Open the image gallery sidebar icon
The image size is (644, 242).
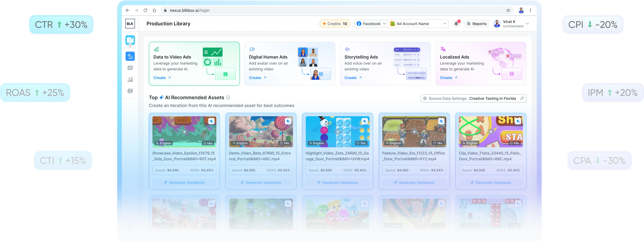point(130,68)
